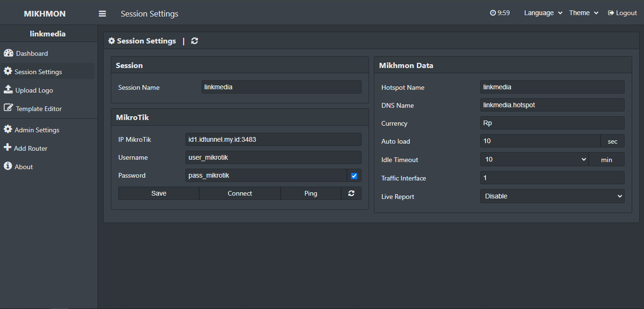
Task: Click the Logout link
Action: click(622, 13)
